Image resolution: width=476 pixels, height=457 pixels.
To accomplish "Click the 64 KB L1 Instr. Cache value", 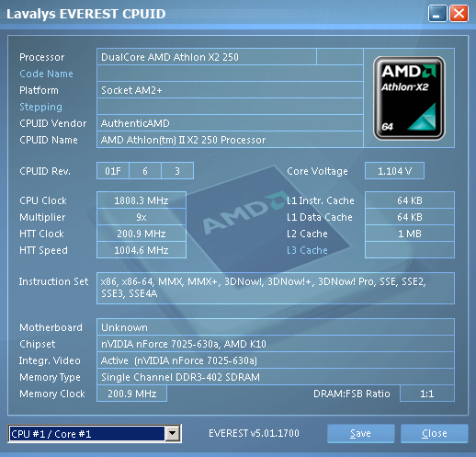I will tap(410, 200).
